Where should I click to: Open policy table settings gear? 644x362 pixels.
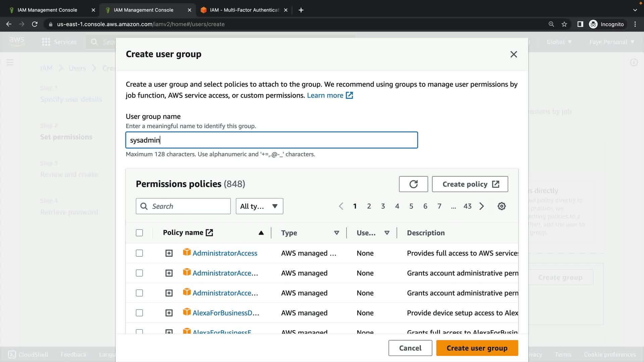[x=501, y=206]
